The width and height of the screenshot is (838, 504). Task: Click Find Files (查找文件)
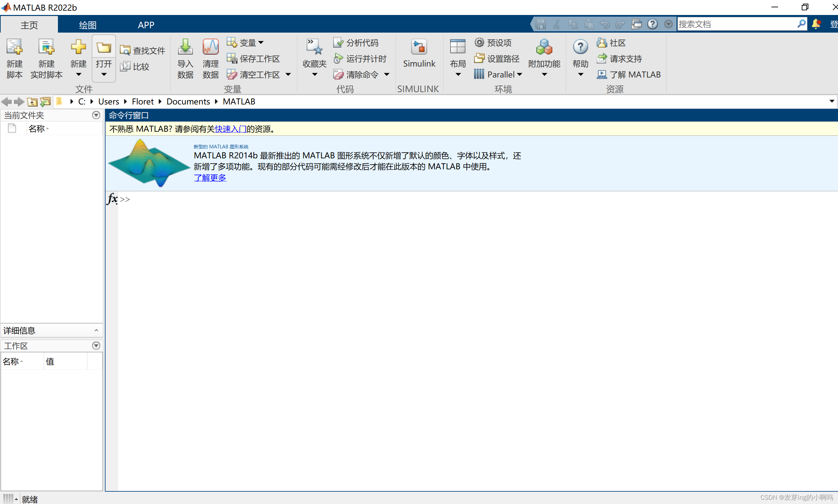(x=142, y=51)
